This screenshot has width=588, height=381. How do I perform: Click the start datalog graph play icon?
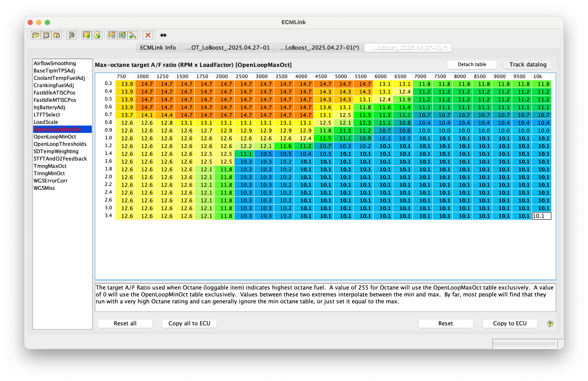tap(86, 35)
